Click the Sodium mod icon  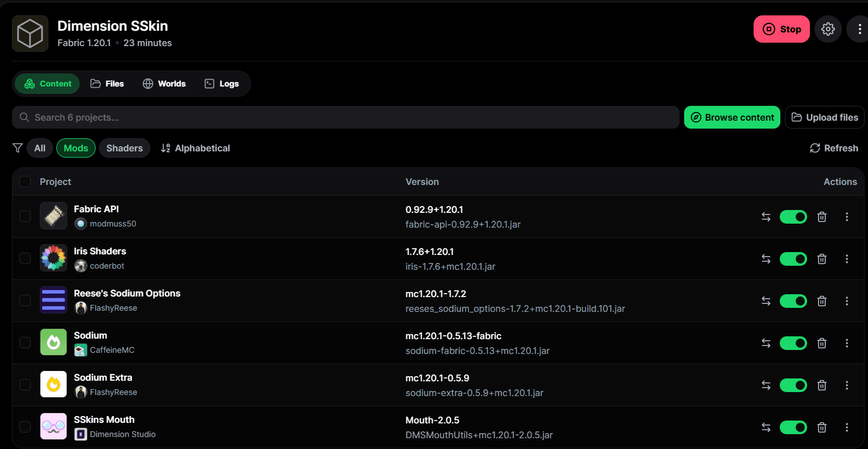pos(54,343)
